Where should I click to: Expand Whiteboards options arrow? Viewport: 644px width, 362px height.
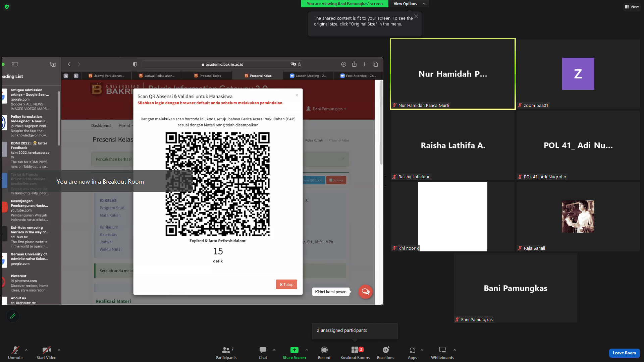tap(455, 350)
